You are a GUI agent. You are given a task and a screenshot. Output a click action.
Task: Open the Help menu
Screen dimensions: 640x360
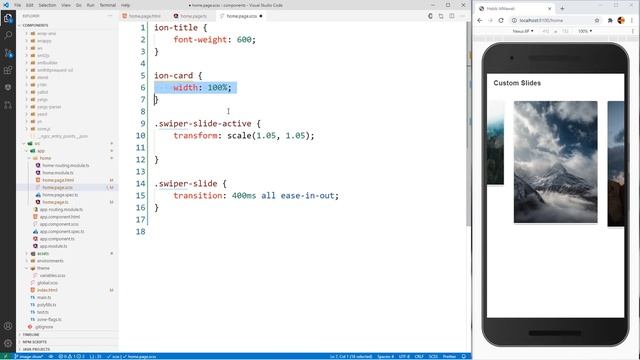click(125, 5)
